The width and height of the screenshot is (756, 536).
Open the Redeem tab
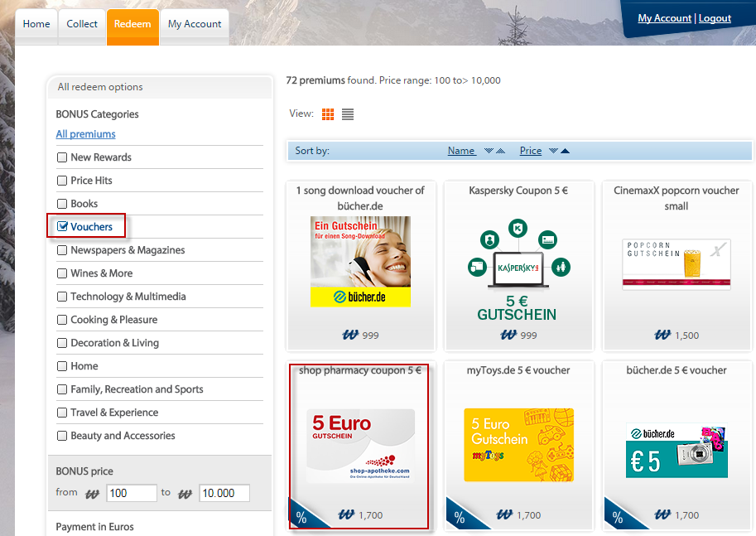tap(132, 24)
